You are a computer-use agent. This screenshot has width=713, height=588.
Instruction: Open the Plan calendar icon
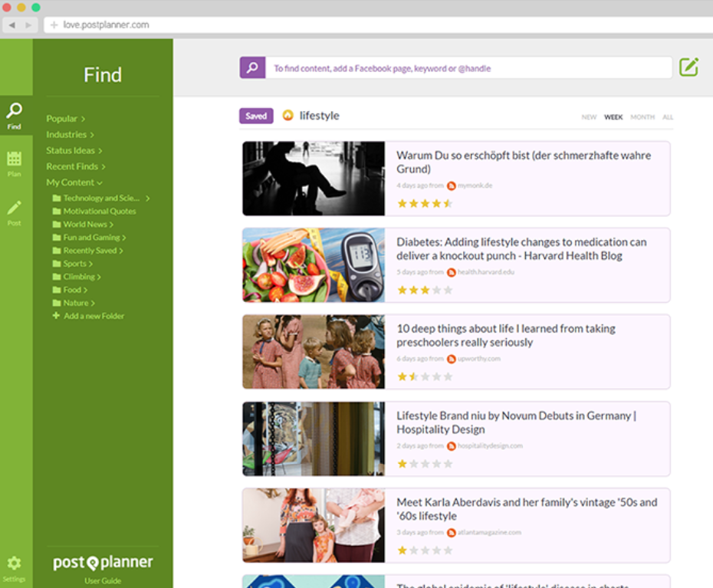15,163
